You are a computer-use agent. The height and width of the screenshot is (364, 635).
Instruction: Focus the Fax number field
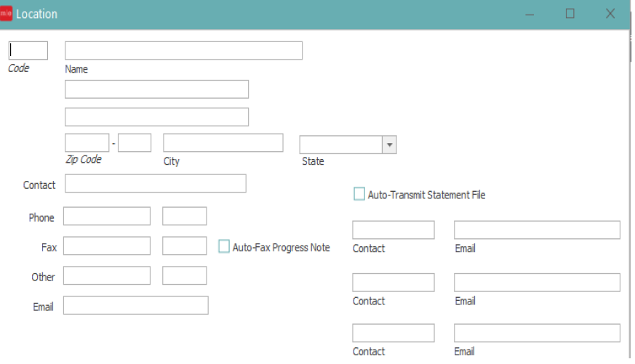(106, 246)
